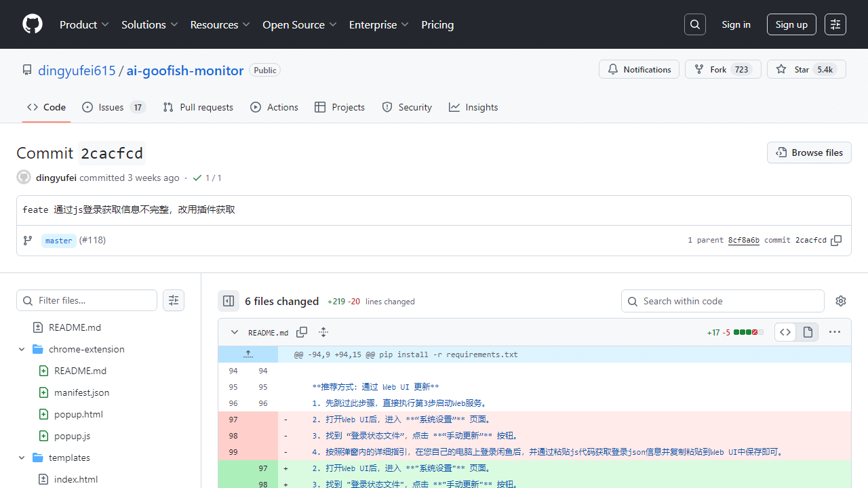Image resolution: width=868 pixels, height=488 pixels.
Task: Select popup.html in file tree
Action: coord(79,414)
